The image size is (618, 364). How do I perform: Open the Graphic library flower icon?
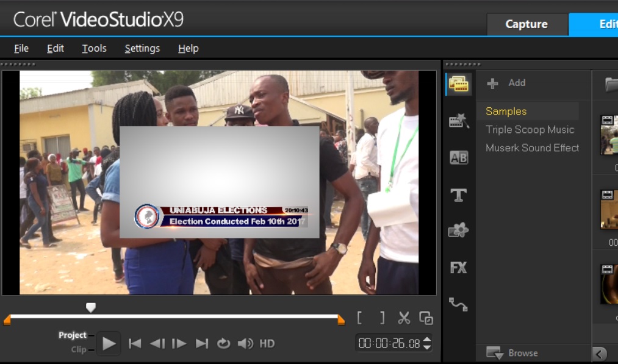coord(459,230)
